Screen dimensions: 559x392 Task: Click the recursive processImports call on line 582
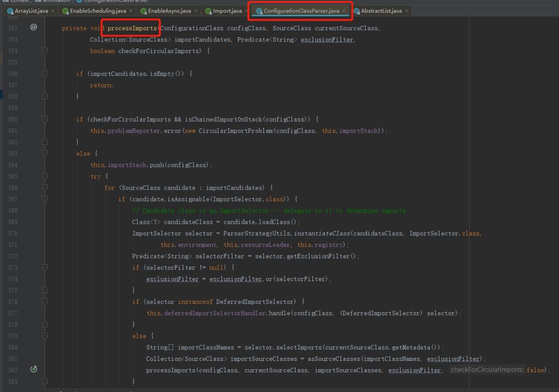tap(170, 370)
